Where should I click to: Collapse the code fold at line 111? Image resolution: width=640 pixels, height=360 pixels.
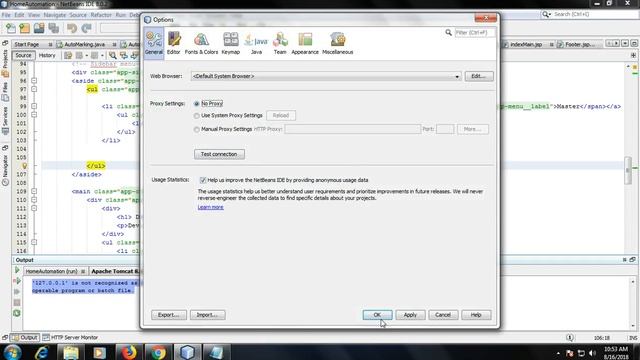click(x=34, y=209)
